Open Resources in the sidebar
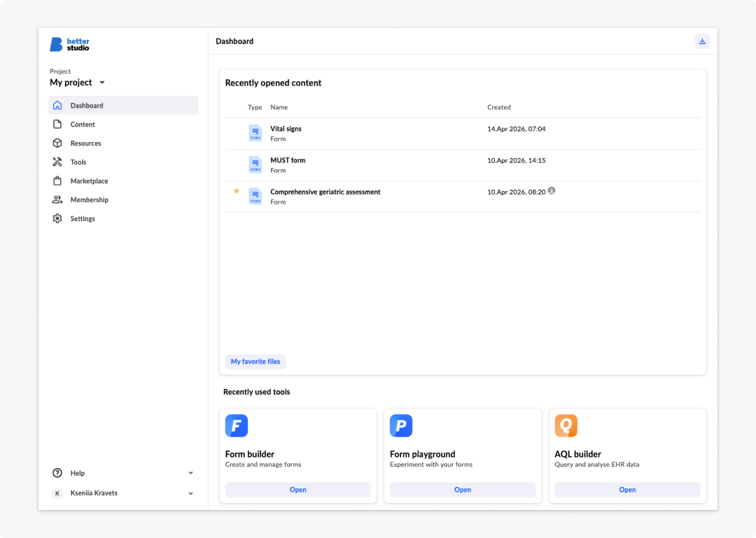This screenshot has width=756, height=538. pos(123,143)
